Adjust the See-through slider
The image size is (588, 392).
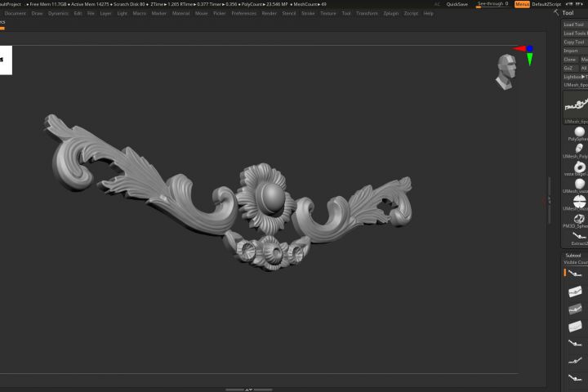coord(492,4)
